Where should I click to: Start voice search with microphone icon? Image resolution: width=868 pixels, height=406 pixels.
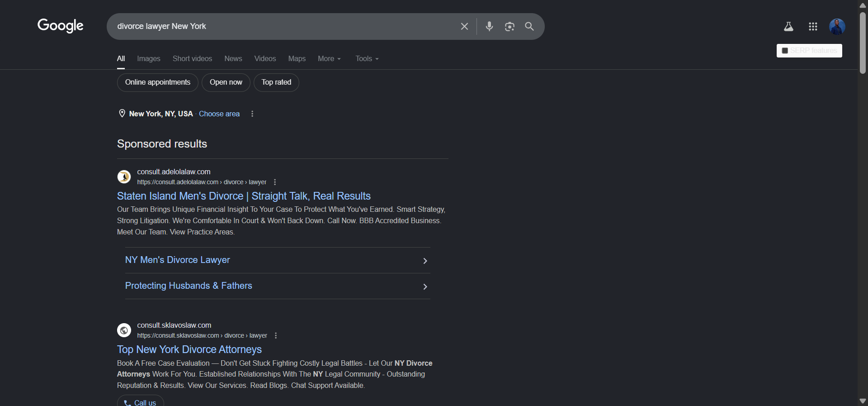click(x=489, y=26)
